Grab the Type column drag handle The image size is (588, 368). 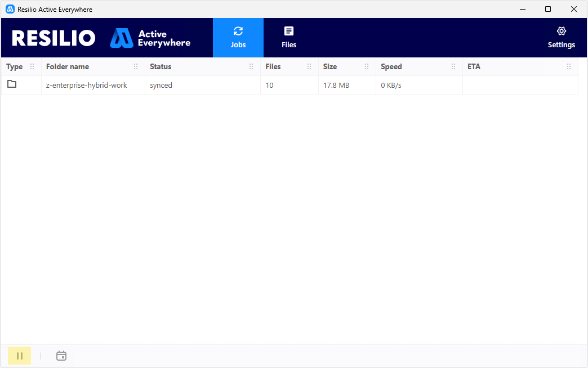[32, 67]
